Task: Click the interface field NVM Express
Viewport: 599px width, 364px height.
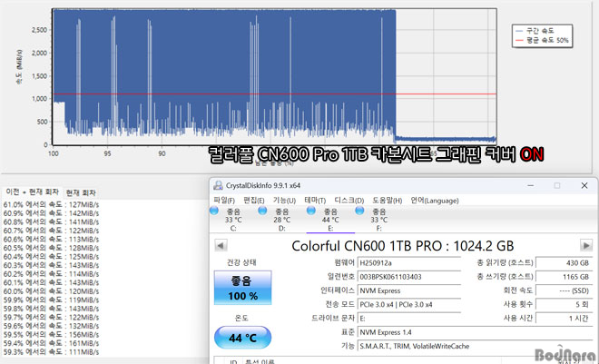Action: 409,290
